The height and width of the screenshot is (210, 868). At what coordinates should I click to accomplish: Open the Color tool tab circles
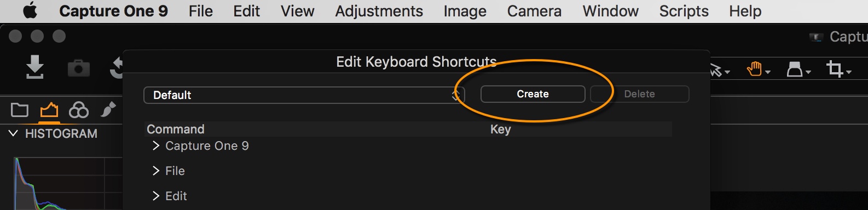(x=79, y=110)
